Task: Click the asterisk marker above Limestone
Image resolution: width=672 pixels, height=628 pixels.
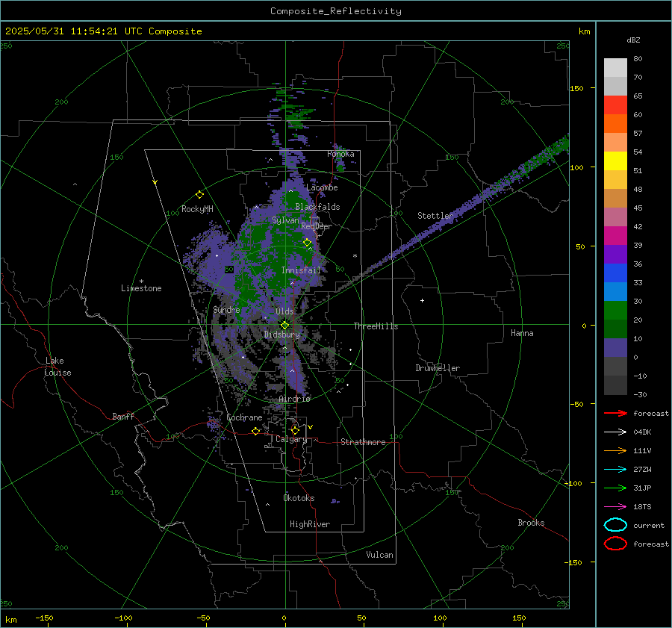Action: (141, 282)
